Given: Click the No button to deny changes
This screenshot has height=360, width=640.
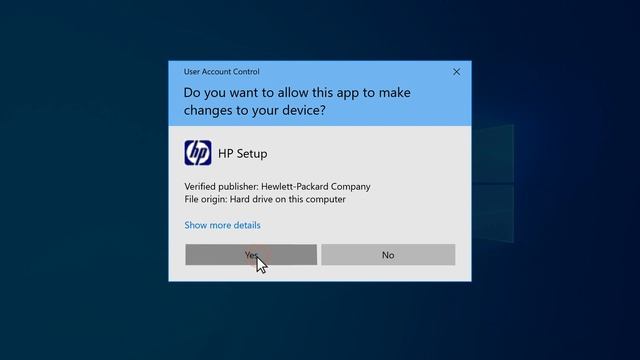Looking at the screenshot, I should 388,255.
